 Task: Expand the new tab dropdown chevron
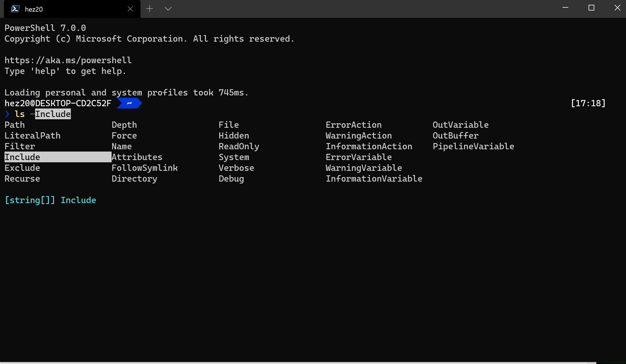pyautogui.click(x=168, y=9)
